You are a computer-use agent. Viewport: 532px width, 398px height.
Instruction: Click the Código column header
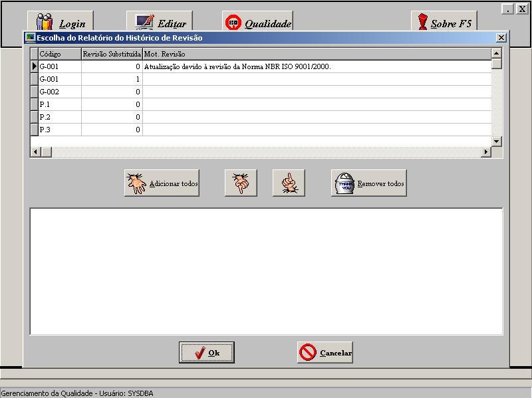tap(59, 54)
